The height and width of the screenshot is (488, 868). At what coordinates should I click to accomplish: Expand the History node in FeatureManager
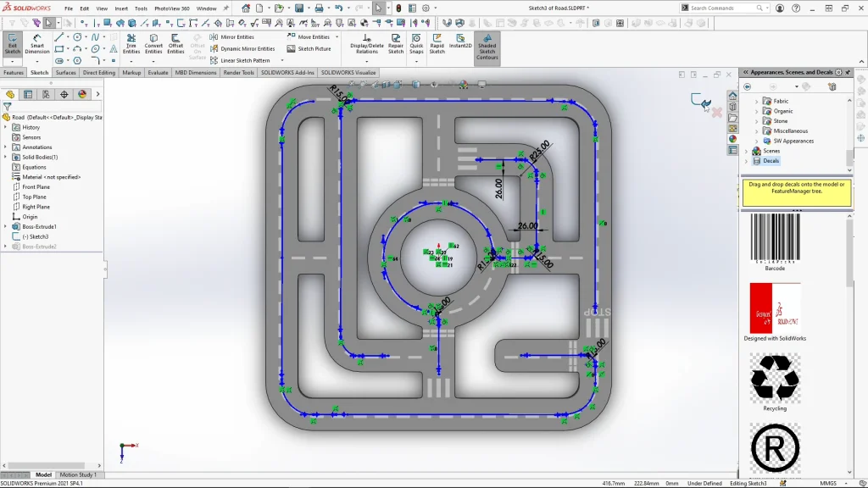[x=5, y=127]
